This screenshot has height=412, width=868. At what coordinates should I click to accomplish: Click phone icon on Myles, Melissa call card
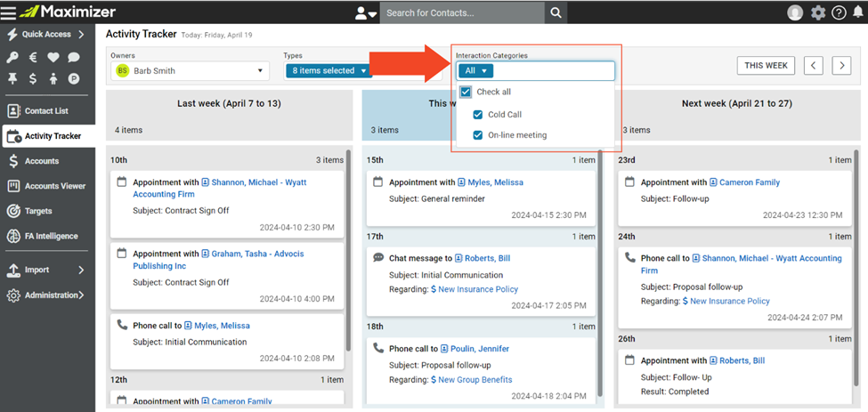pyautogui.click(x=122, y=325)
